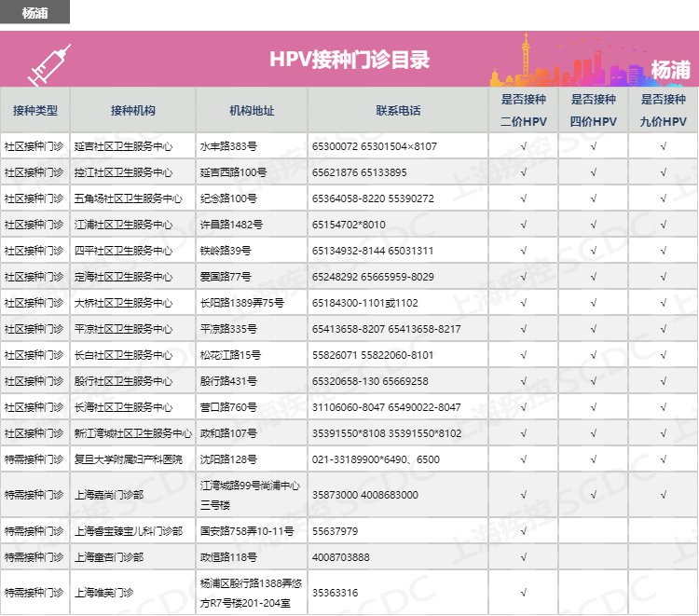Viewport: 699px width, 616px height.
Task: Click 九价HPV checkmark for 上海嘉尚门诊部
Action: click(663, 495)
